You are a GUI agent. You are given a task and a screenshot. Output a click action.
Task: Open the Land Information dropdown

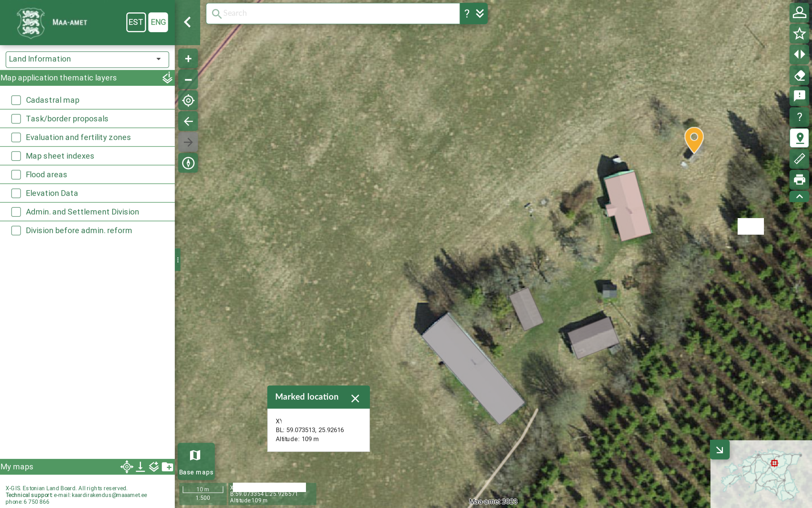pos(87,59)
